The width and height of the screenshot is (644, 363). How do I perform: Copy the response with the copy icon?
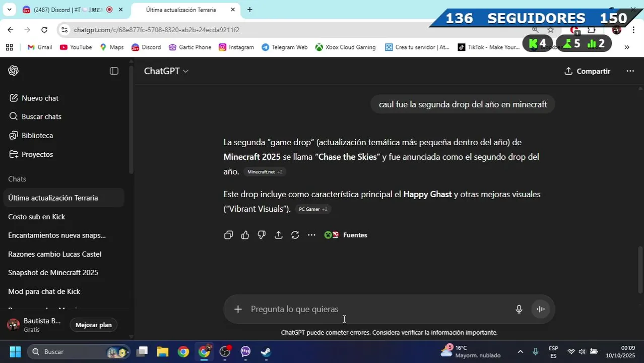pos(228,235)
